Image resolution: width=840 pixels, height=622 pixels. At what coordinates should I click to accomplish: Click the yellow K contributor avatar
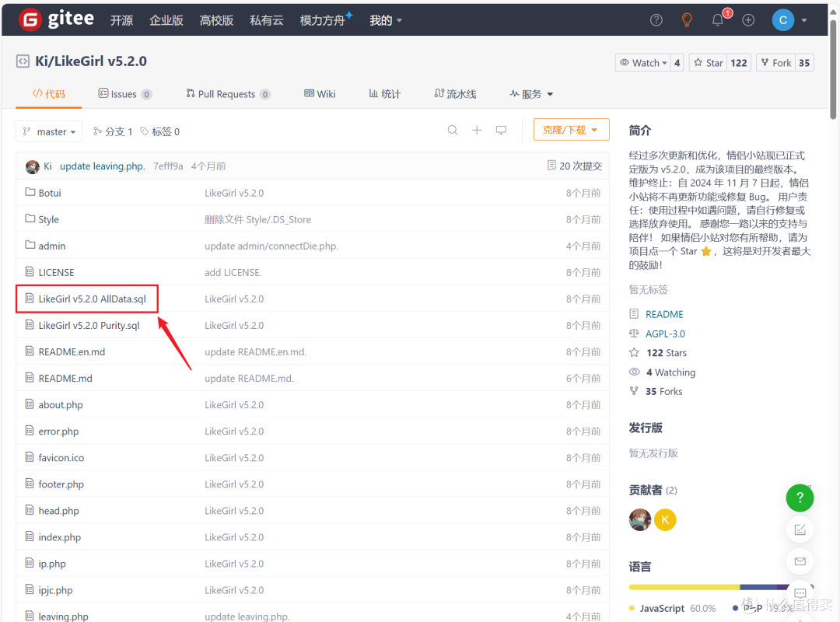(665, 519)
